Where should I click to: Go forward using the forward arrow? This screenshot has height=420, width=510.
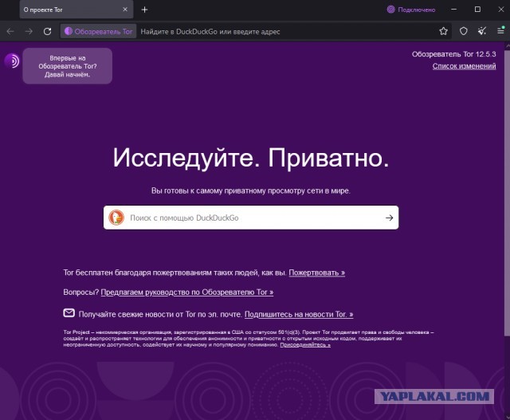tap(29, 32)
